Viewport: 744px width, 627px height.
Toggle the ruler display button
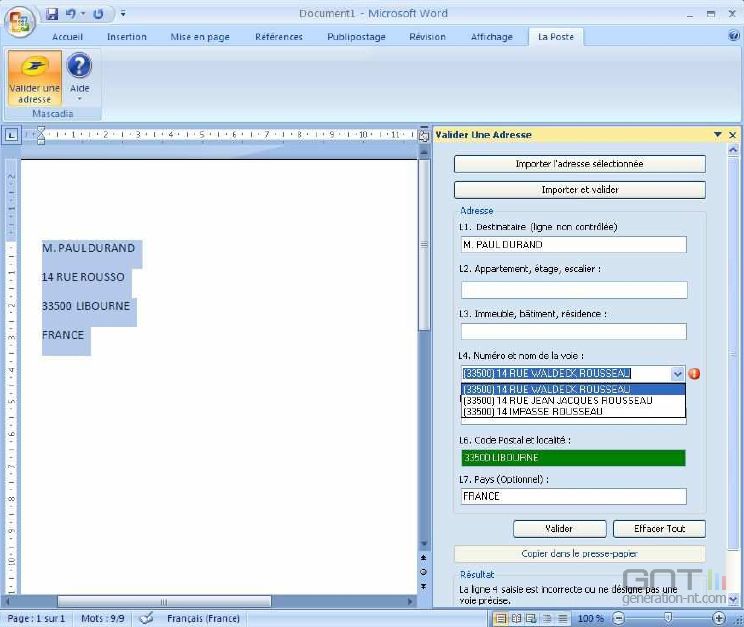424,136
